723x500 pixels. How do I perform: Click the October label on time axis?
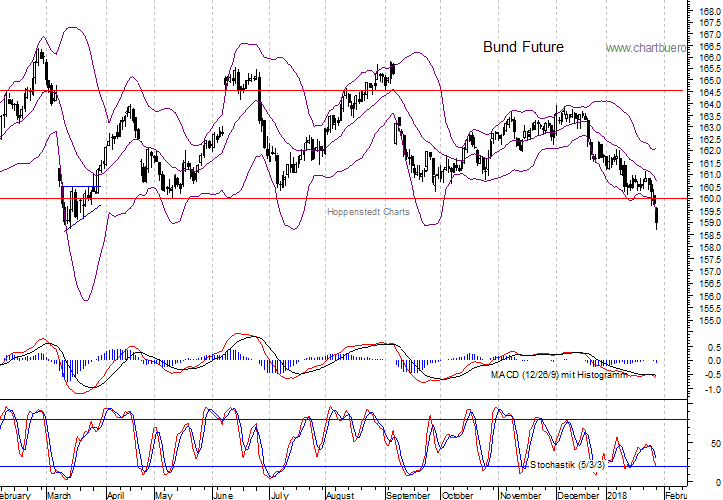coord(457,496)
